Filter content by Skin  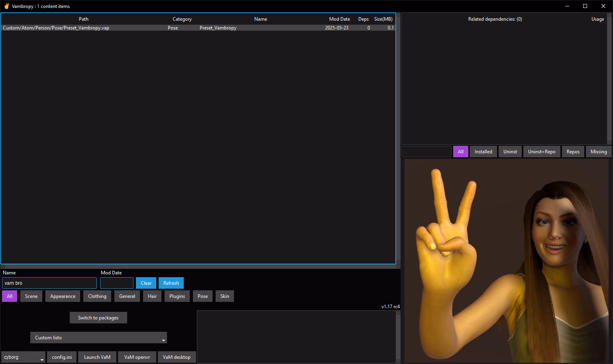(225, 296)
